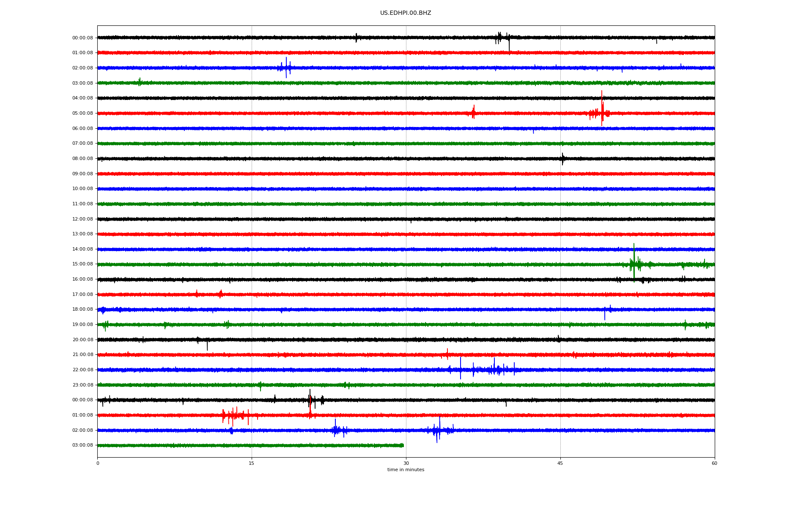This screenshot has height=508, width=812.
Task: Click the plot title US.EDHPI.00.BHZ
Action: click(405, 13)
